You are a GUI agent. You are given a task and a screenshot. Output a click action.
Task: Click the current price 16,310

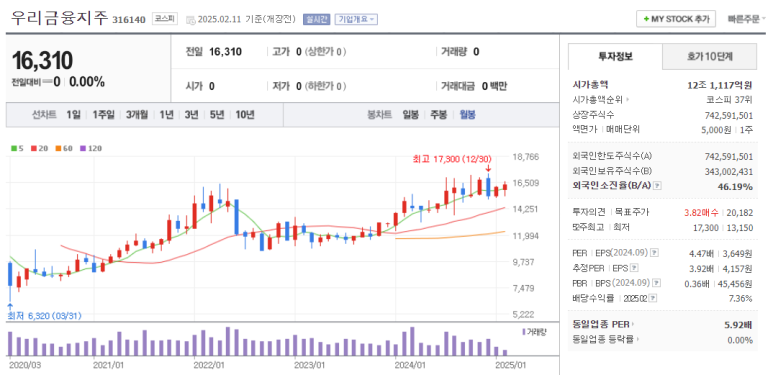[42, 61]
